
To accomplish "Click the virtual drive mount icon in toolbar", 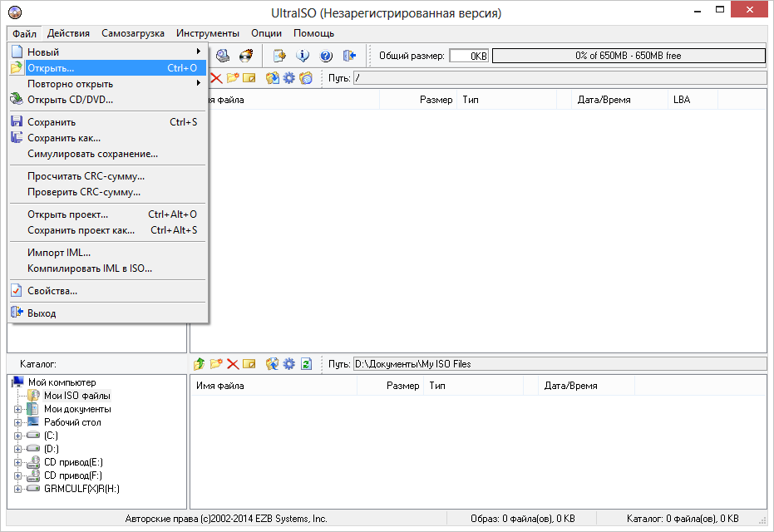I will (223, 56).
